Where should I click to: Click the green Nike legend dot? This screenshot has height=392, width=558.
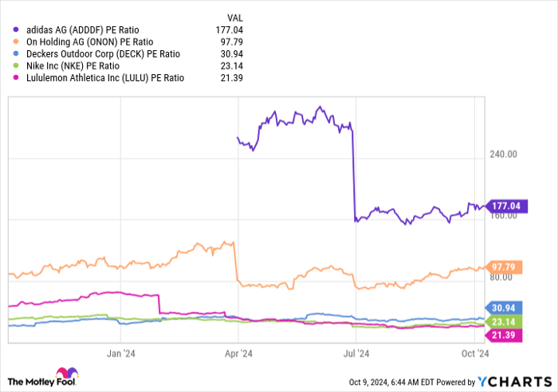[18, 65]
